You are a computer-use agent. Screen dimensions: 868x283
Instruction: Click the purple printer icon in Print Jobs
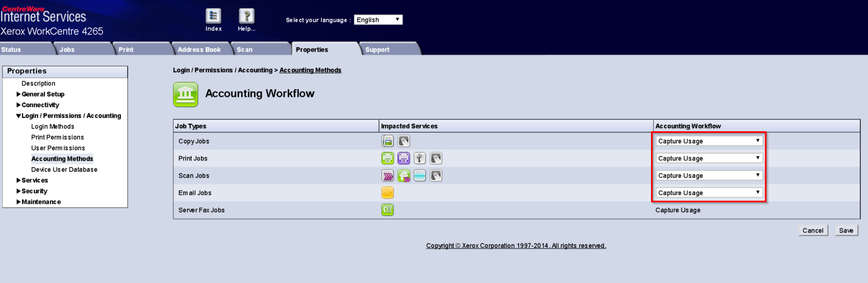tap(403, 158)
